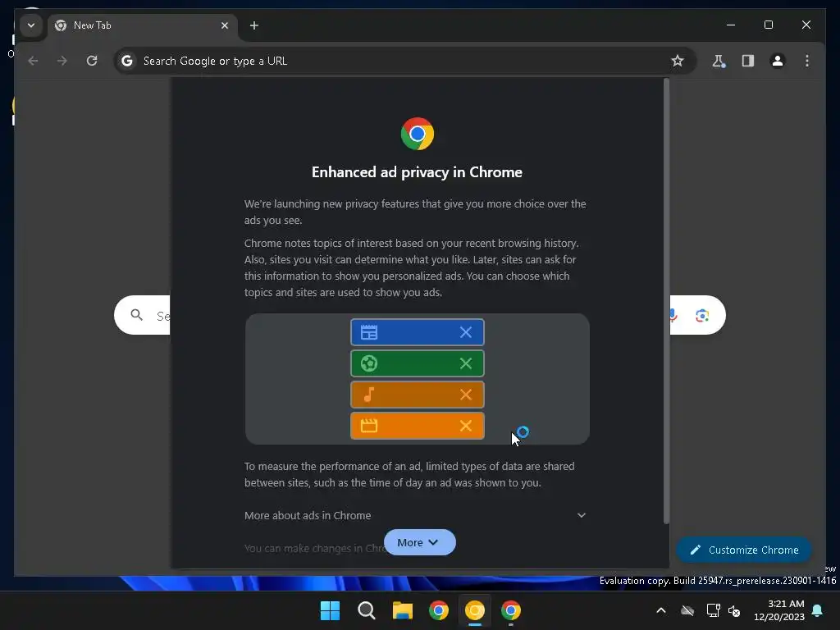Viewport: 840px width, 630px height.
Task: Open muted volume tray icon
Action: click(x=734, y=610)
